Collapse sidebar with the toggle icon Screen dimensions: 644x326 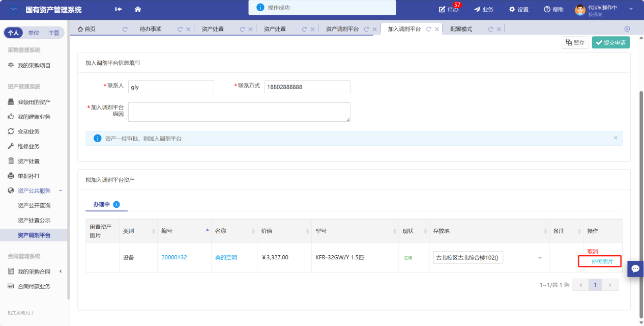[119, 9]
